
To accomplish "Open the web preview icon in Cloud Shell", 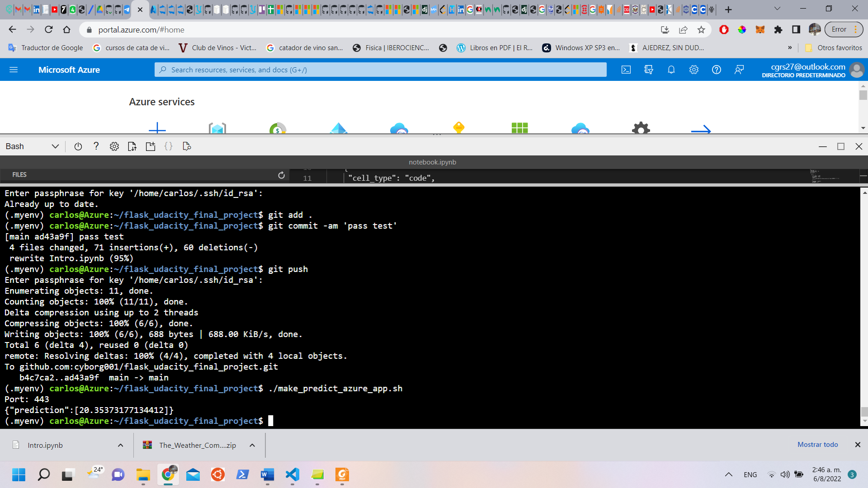I will point(187,146).
